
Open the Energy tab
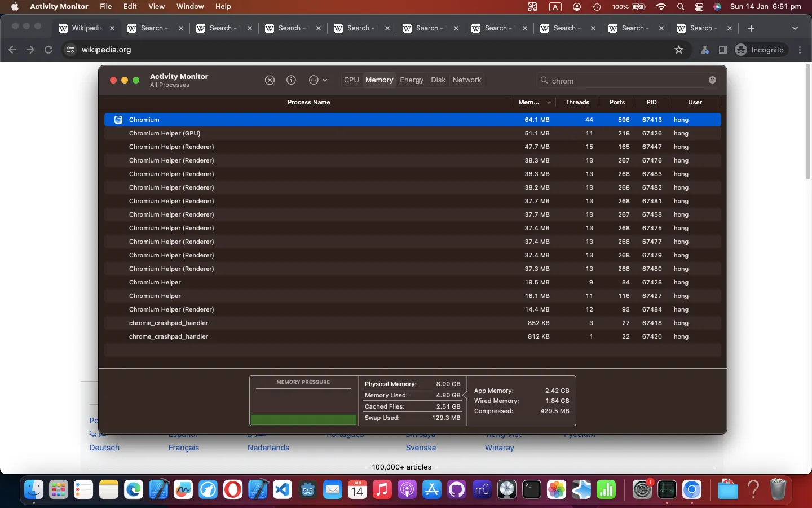pyautogui.click(x=412, y=80)
